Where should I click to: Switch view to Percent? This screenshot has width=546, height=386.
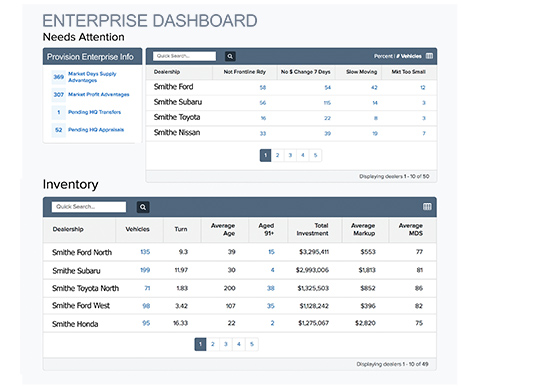[x=383, y=56]
